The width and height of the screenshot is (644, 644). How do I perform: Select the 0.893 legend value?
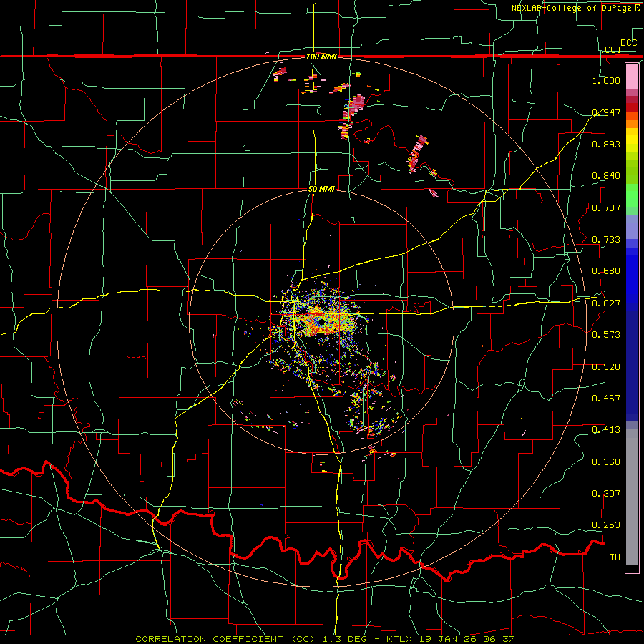[x=606, y=144]
